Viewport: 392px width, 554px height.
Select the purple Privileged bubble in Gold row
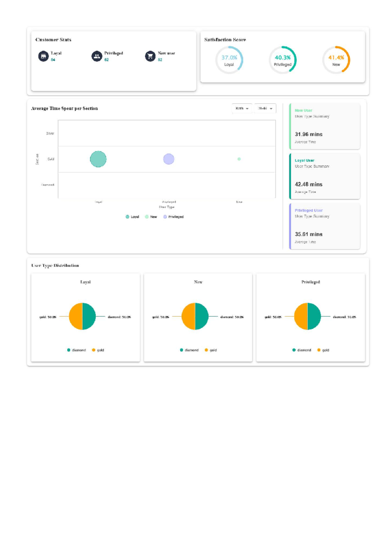(169, 159)
